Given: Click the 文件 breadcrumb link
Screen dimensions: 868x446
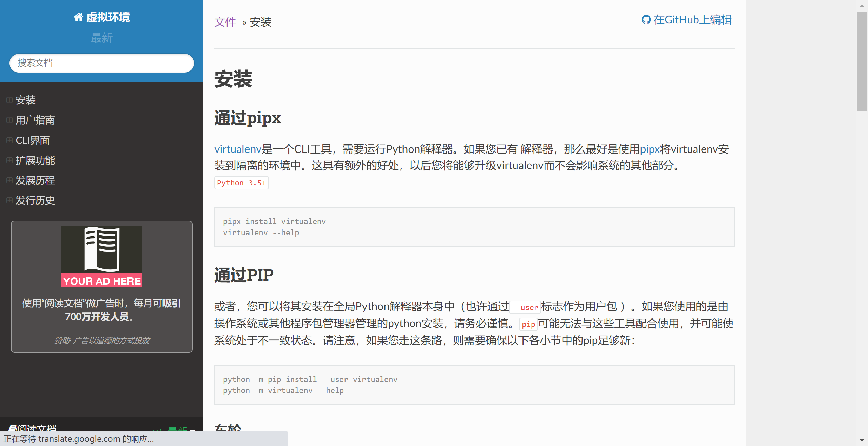Looking at the screenshot, I should (225, 22).
